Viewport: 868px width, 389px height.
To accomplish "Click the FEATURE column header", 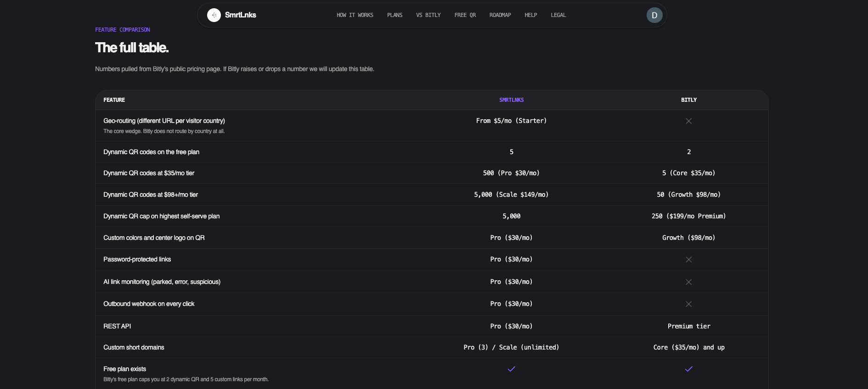I will coord(114,100).
